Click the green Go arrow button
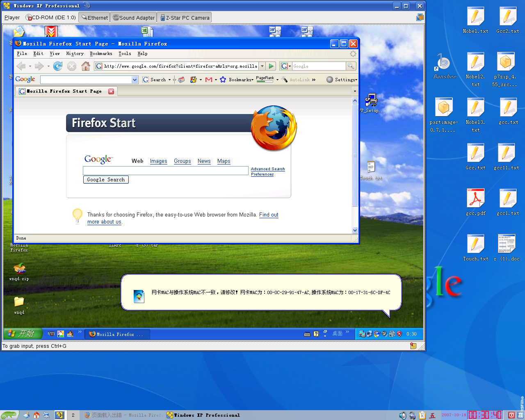The height and width of the screenshot is (420, 525). (x=271, y=66)
